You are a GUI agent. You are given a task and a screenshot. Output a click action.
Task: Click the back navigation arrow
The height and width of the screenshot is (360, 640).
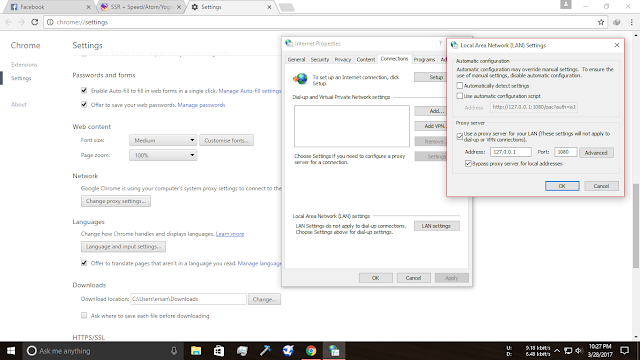click(x=9, y=22)
